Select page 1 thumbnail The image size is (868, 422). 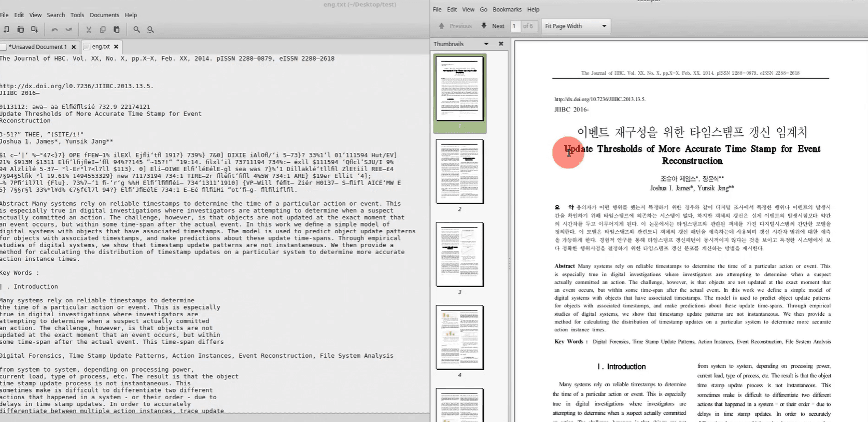click(460, 89)
